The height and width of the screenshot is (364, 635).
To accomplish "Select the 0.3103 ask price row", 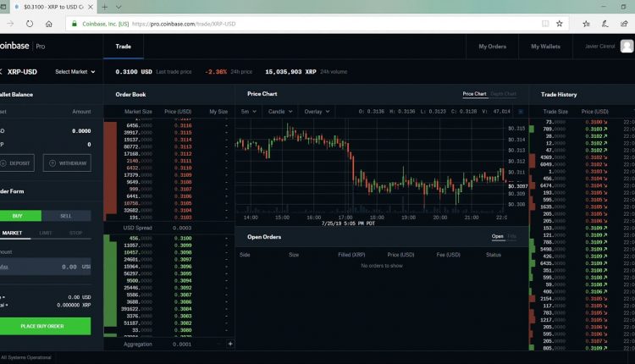I will (168, 218).
